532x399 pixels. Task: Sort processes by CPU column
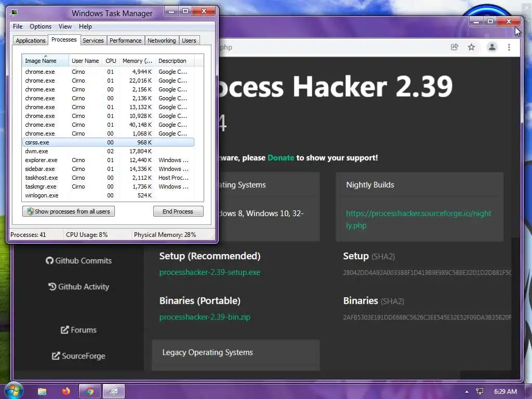click(x=111, y=61)
